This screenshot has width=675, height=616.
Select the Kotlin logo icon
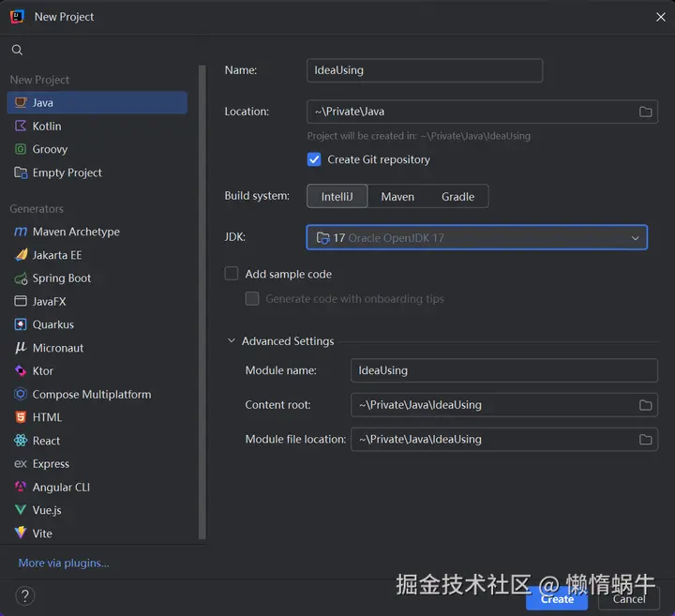pos(21,126)
